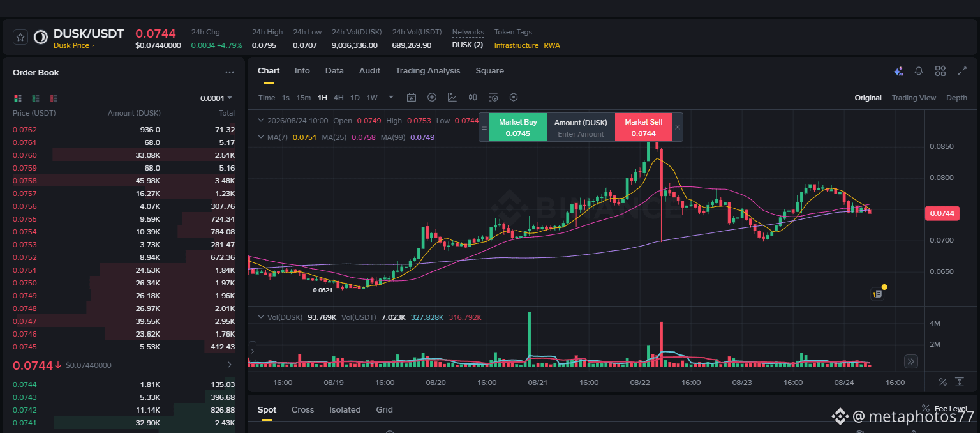Click the 0.0747 ask price row

124,321
